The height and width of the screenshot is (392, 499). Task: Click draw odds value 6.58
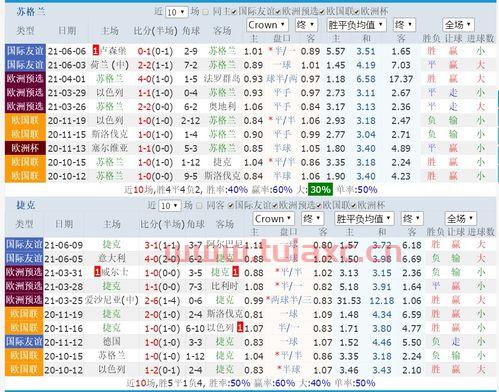tap(366, 79)
